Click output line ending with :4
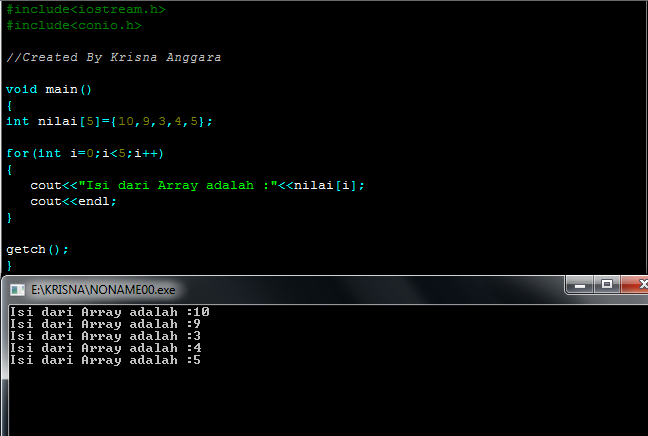 105,348
